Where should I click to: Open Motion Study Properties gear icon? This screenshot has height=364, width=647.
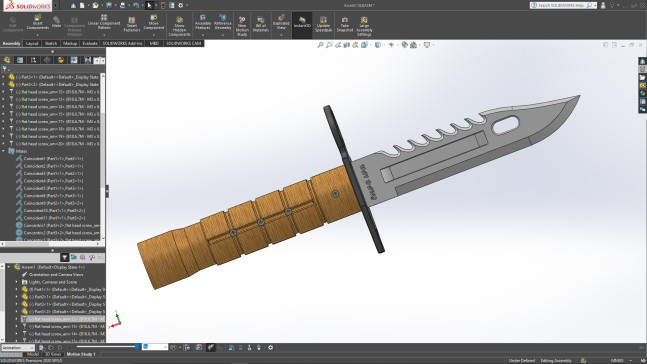[x=270, y=347]
